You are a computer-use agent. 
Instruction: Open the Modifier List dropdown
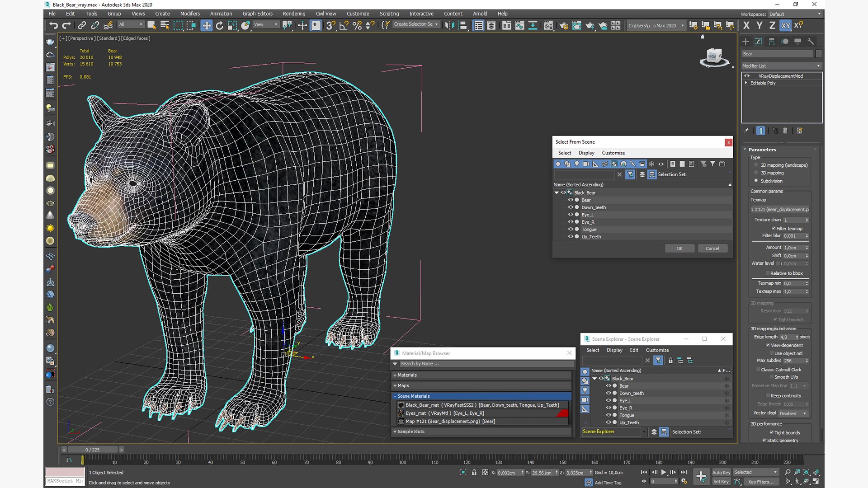coord(781,66)
